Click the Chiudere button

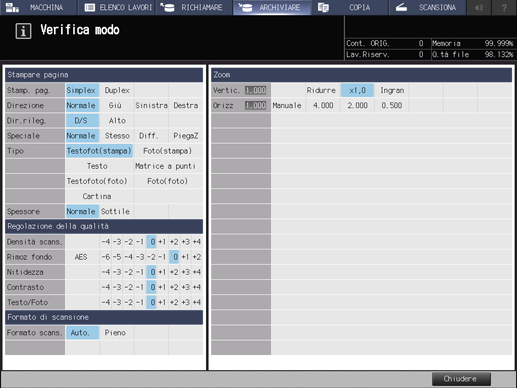point(461,379)
